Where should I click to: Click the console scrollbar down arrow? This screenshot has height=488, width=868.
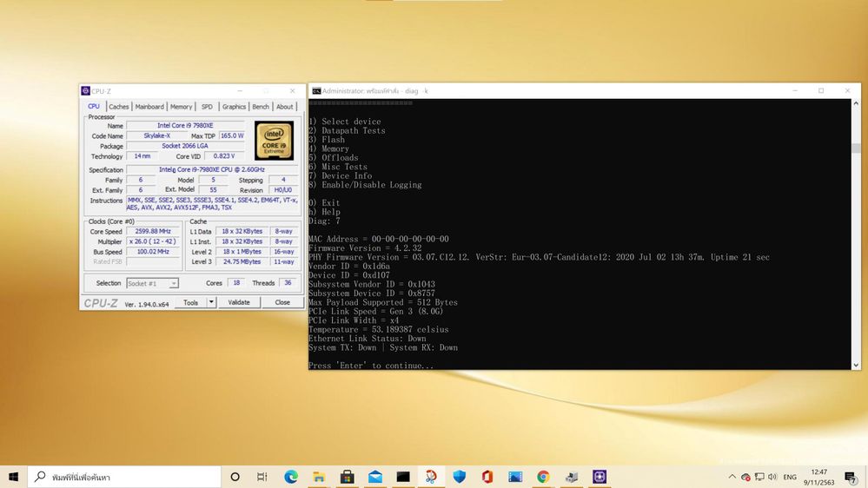pos(856,366)
